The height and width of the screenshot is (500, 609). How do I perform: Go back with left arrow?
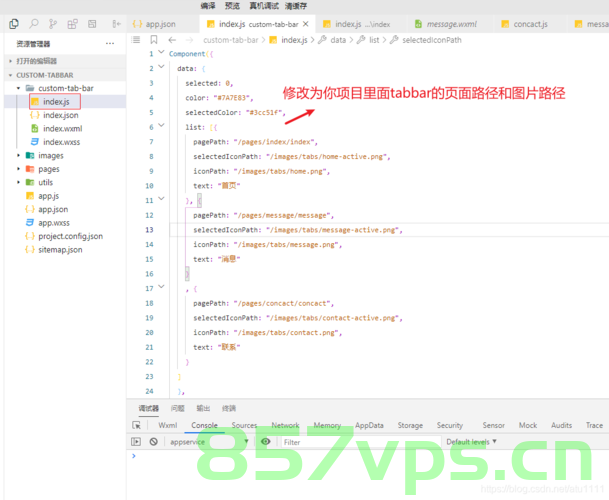click(x=172, y=40)
